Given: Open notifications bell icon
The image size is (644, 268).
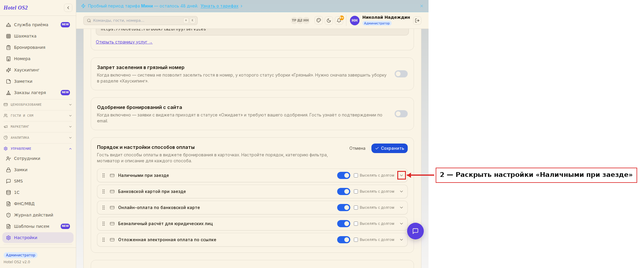Looking at the screenshot, I should tap(339, 21).
